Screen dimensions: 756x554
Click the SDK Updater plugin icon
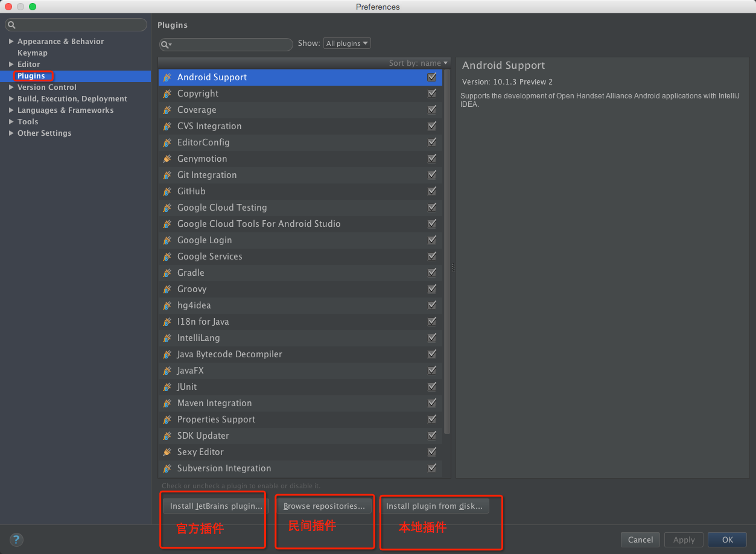point(167,436)
